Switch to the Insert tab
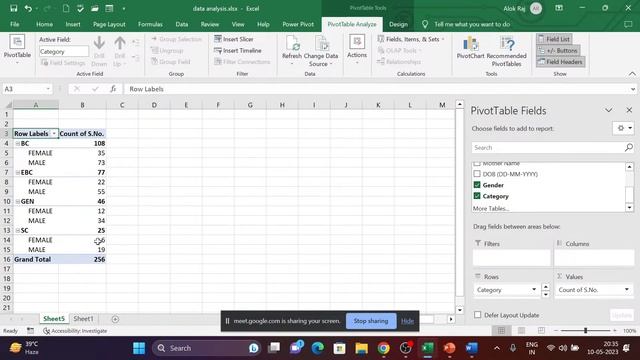640x360 pixels. pos(73,24)
